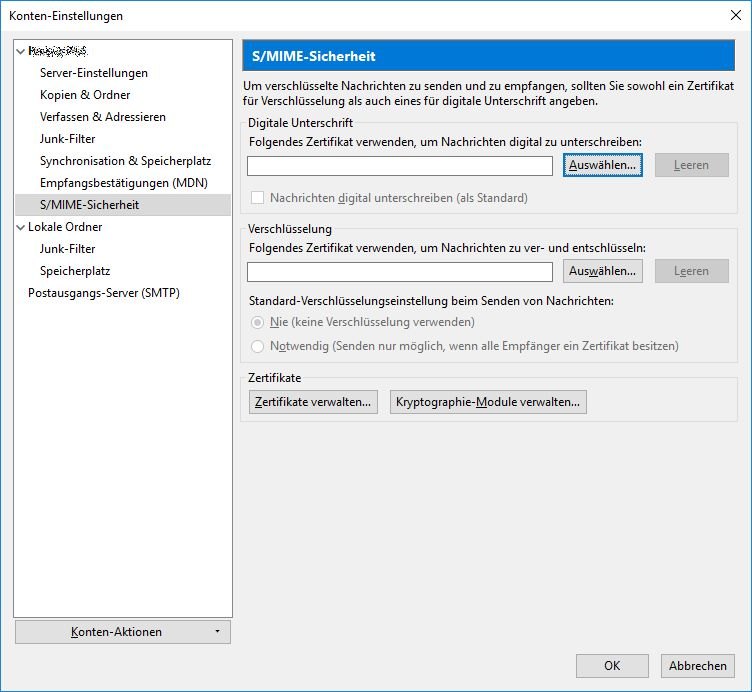Go to Verfassen & Adressieren
Screen dimensions: 752x692
coord(103,117)
